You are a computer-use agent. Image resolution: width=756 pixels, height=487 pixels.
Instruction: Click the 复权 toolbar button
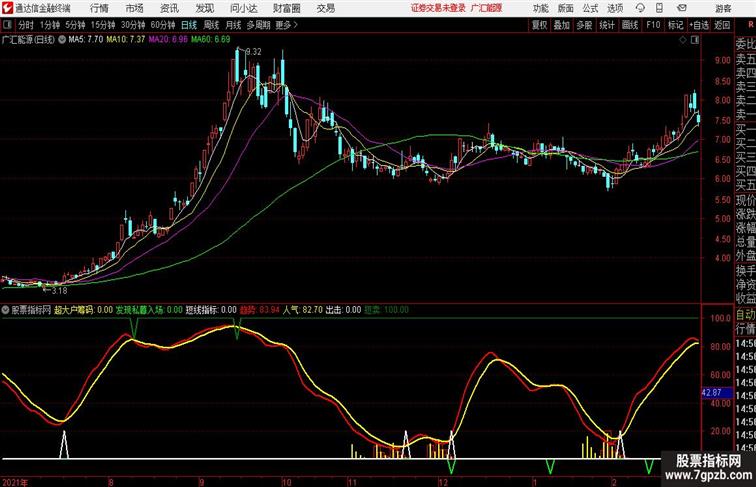tap(539, 25)
